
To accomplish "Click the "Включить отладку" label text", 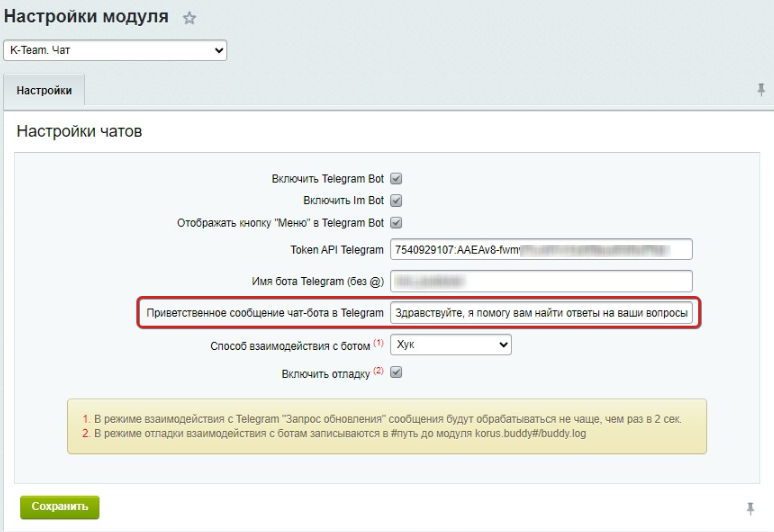I will pyautogui.click(x=326, y=374).
